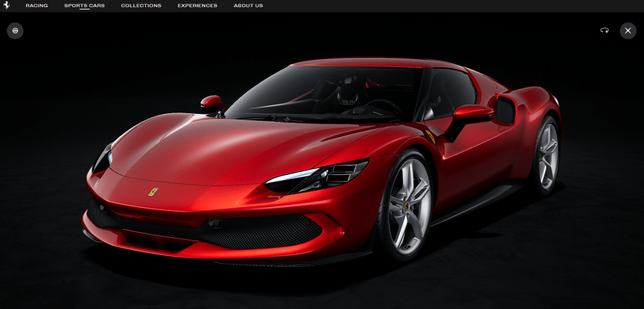Go to the Experiences section
644x309 pixels.
(x=197, y=6)
